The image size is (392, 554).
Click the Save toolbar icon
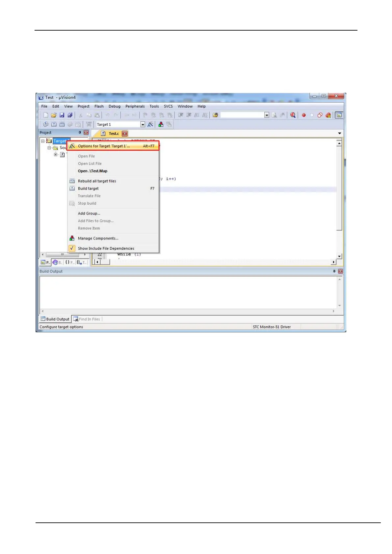click(x=62, y=115)
